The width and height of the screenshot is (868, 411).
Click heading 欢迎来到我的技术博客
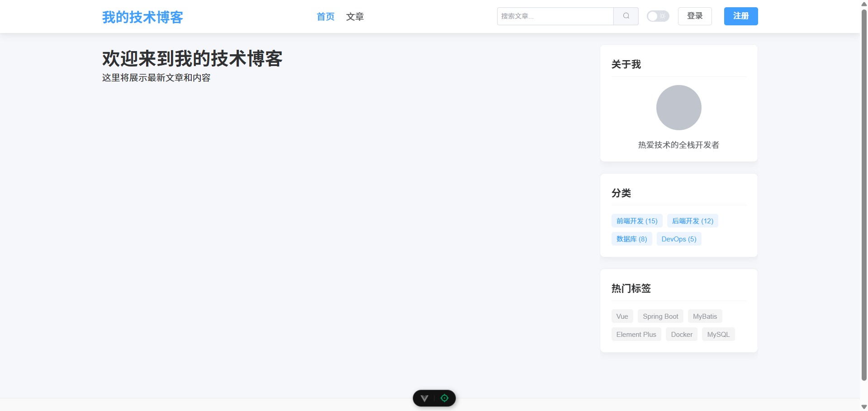192,59
